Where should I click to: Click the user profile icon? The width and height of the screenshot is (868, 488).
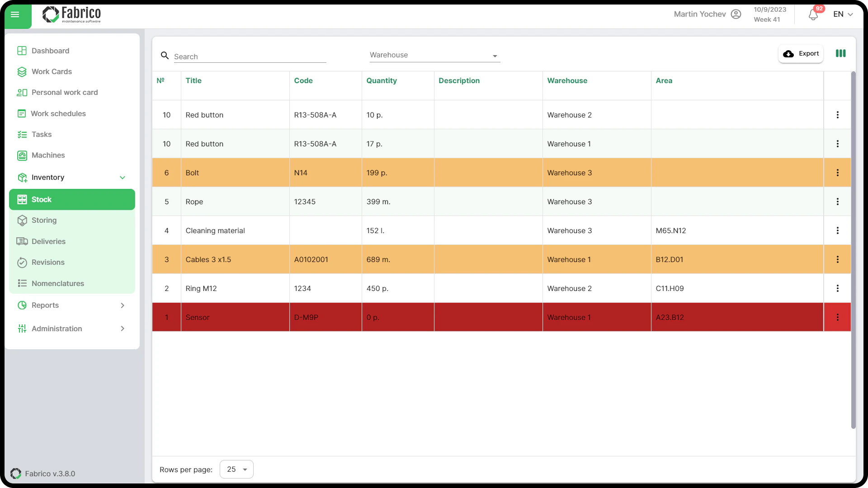(736, 14)
